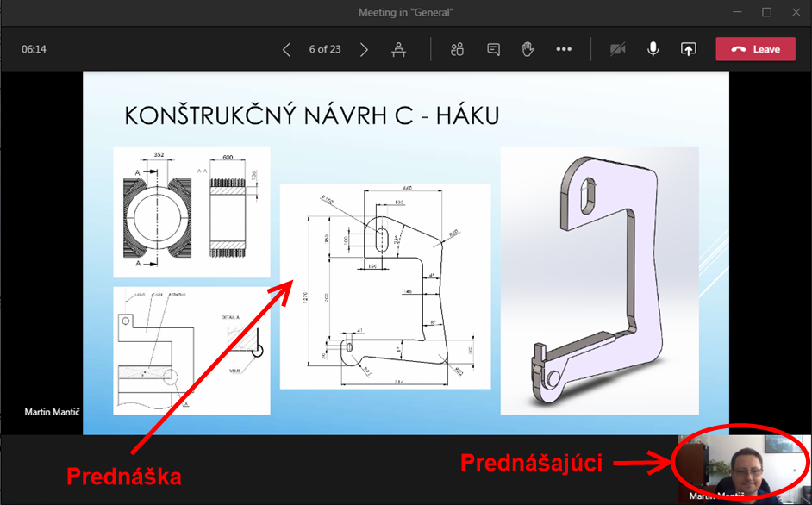812x505 pixels.
Task: Open More actions three-dot menu
Action: pyautogui.click(x=564, y=50)
